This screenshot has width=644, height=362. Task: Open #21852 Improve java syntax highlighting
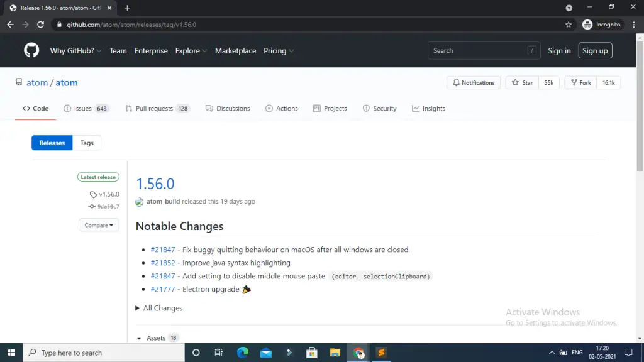tap(163, 263)
